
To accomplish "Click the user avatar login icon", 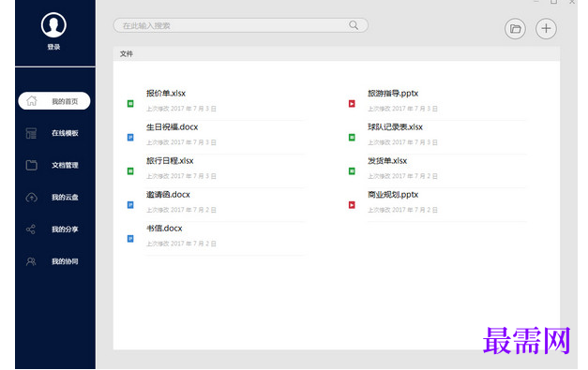I will (x=53, y=25).
